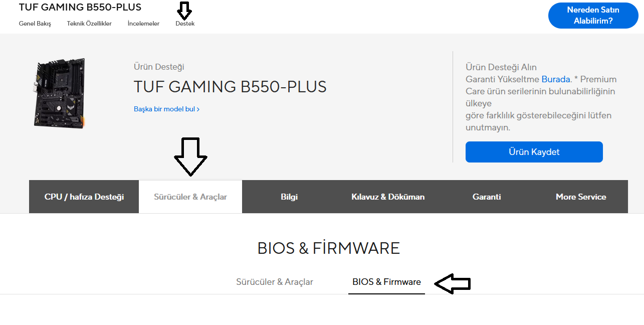
Task: Switch to Sürücüler & Araçlar sub-tab
Action: (275, 282)
